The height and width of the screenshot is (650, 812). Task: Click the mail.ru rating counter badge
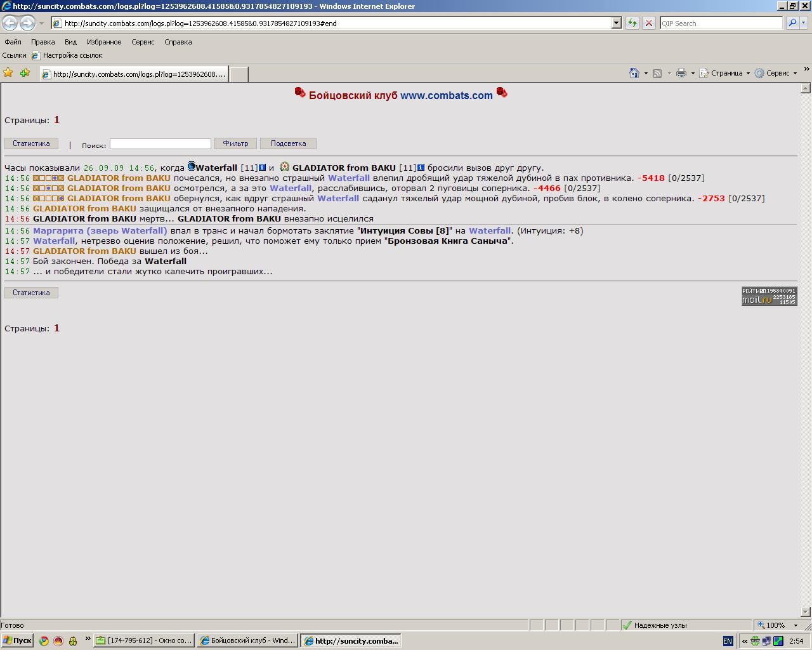(x=769, y=296)
